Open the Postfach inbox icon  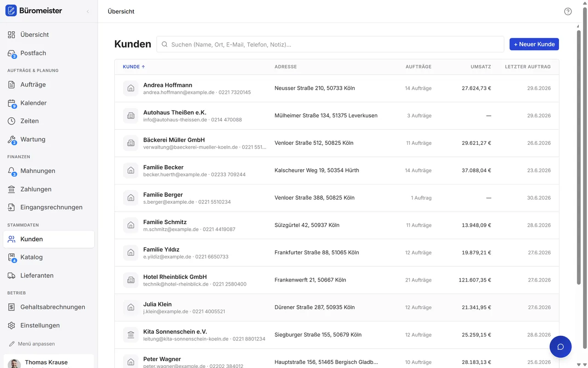[11, 53]
